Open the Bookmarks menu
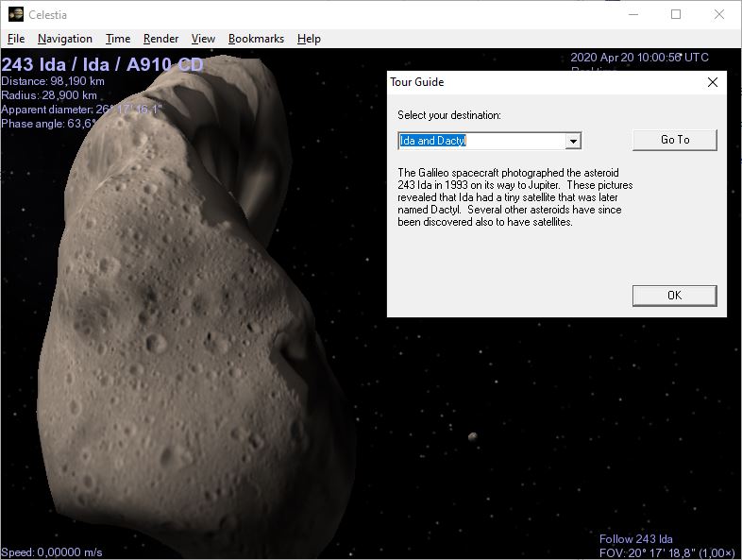742x560 pixels. [256, 39]
